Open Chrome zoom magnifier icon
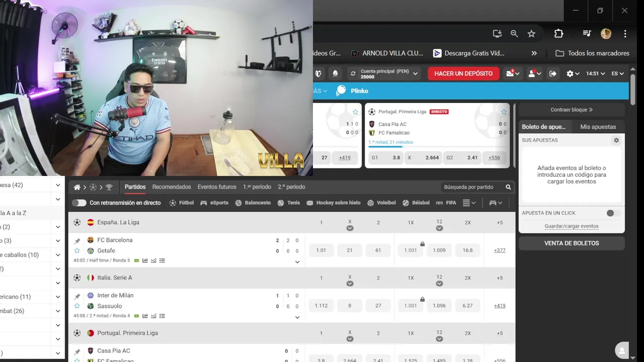Image resolution: width=644 pixels, height=362 pixels. coord(514,34)
